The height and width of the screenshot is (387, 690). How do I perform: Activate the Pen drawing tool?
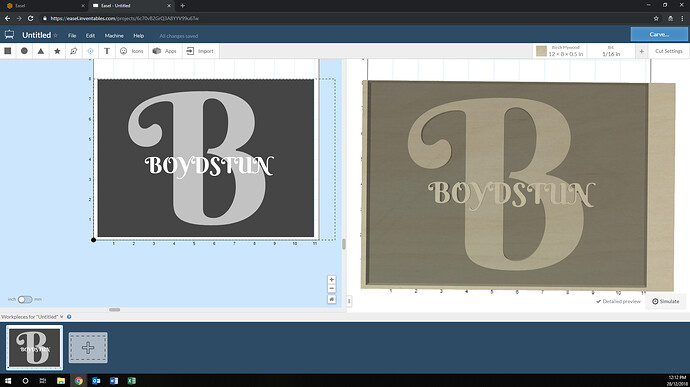[x=73, y=51]
